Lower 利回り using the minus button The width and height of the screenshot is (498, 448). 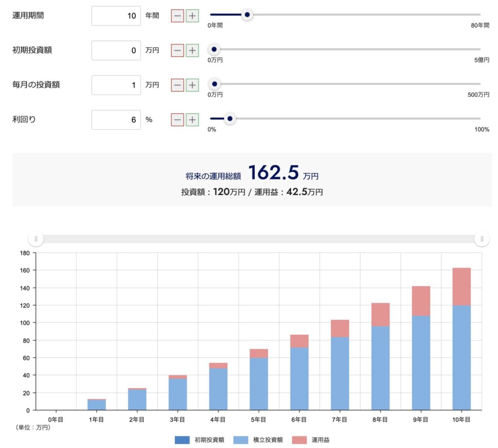coord(178,119)
